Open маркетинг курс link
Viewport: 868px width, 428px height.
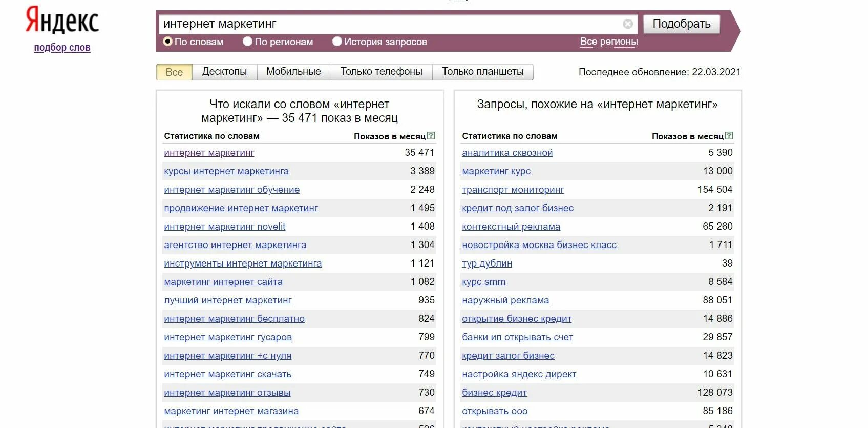496,171
